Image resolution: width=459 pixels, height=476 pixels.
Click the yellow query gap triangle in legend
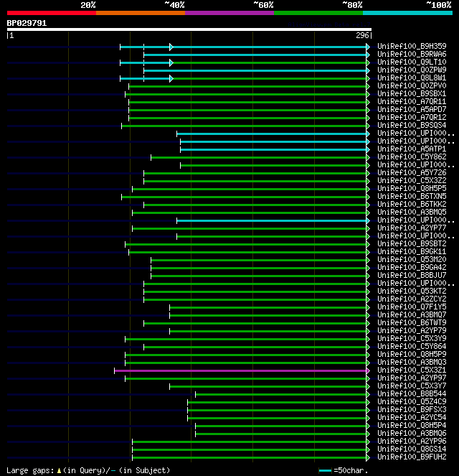tap(59, 471)
